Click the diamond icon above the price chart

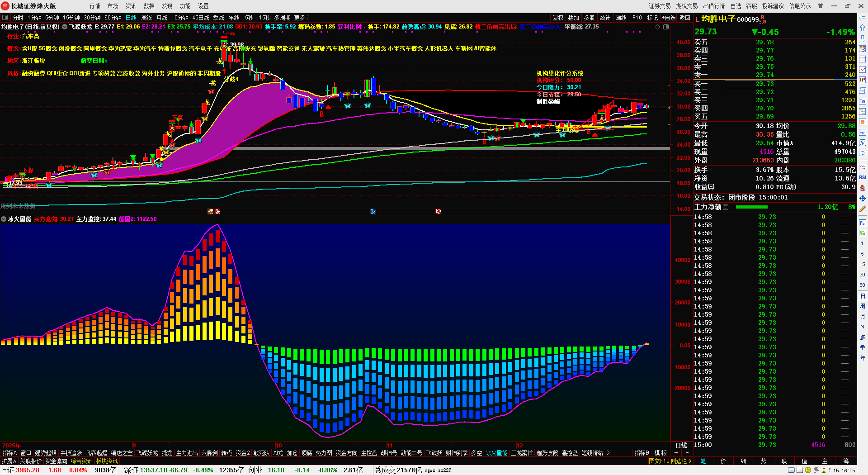pyautogui.click(x=657, y=27)
